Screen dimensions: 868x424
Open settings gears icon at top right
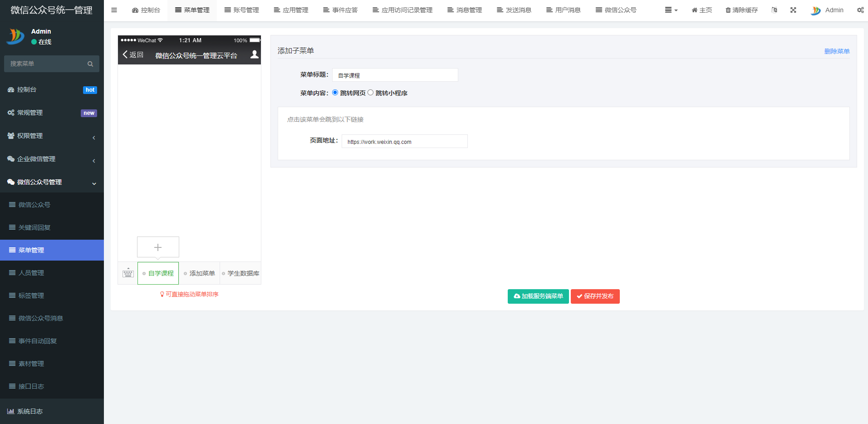point(860,10)
